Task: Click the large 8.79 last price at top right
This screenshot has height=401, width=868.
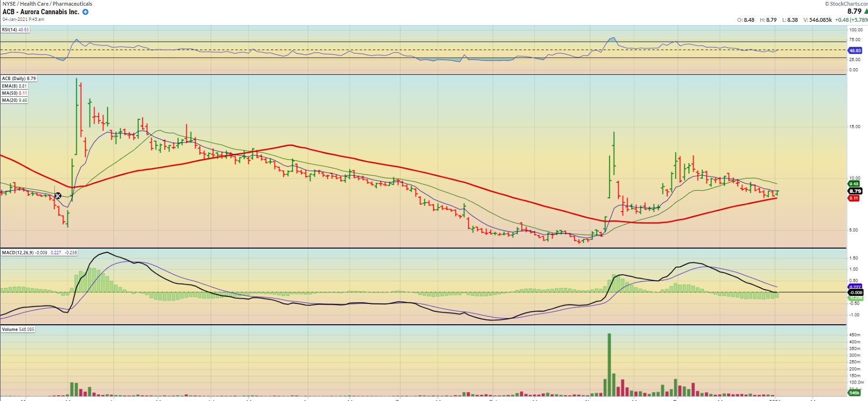Action: click(854, 11)
